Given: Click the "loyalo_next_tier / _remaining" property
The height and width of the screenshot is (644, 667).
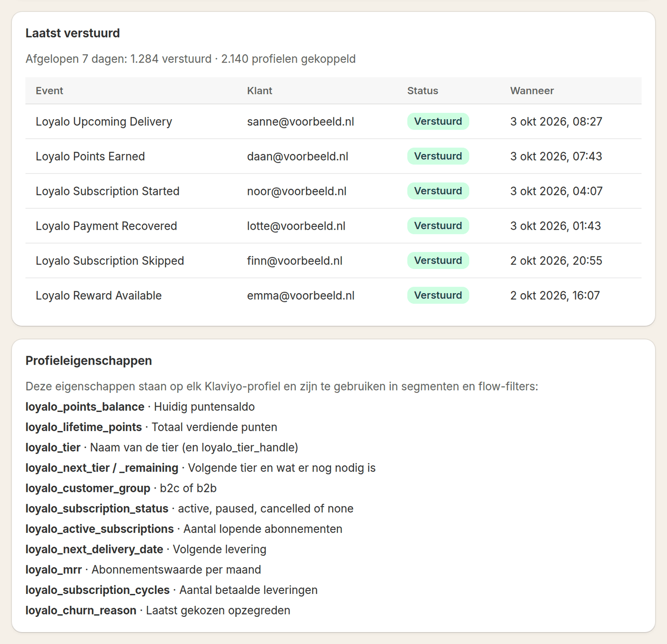Looking at the screenshot, I should [x=102, y=468].
